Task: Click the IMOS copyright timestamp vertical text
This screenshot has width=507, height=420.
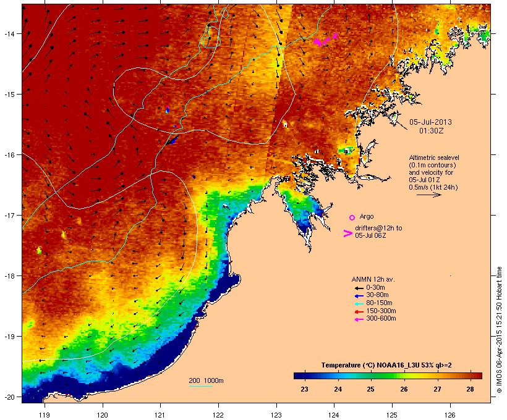Action: pyautogui.click(x=499, y=330)
